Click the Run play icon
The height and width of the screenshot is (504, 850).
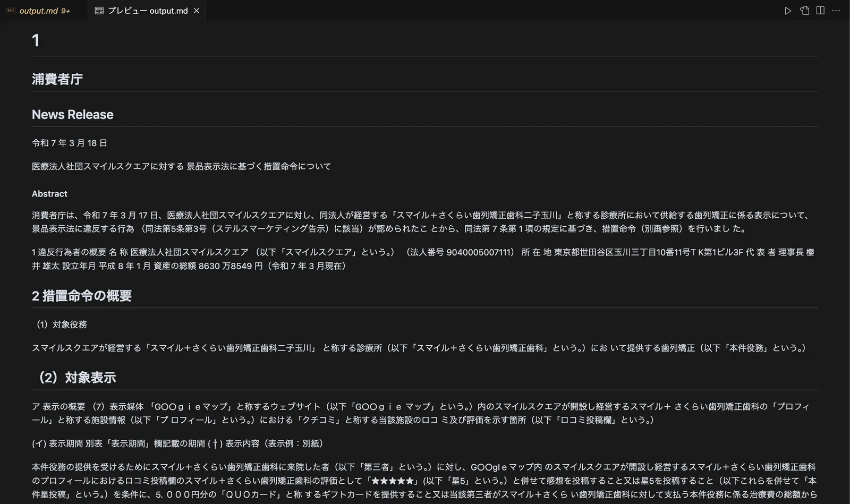click(788, 11)
